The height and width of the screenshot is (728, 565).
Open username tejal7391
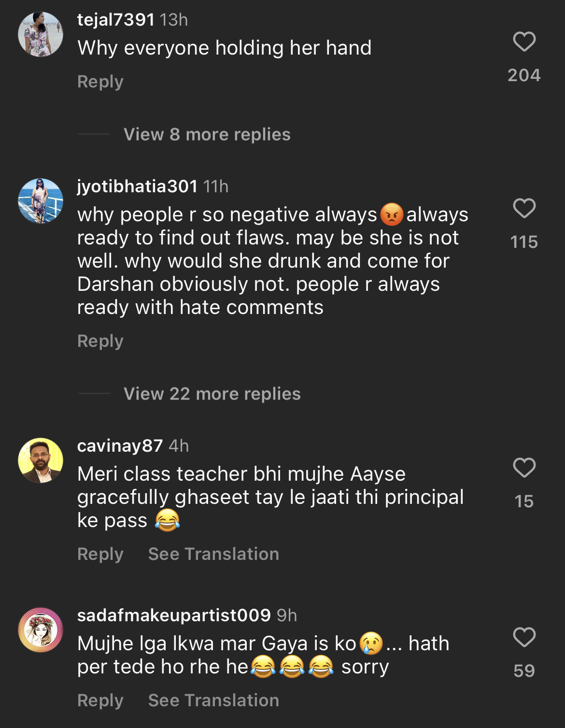click(116, 20)
